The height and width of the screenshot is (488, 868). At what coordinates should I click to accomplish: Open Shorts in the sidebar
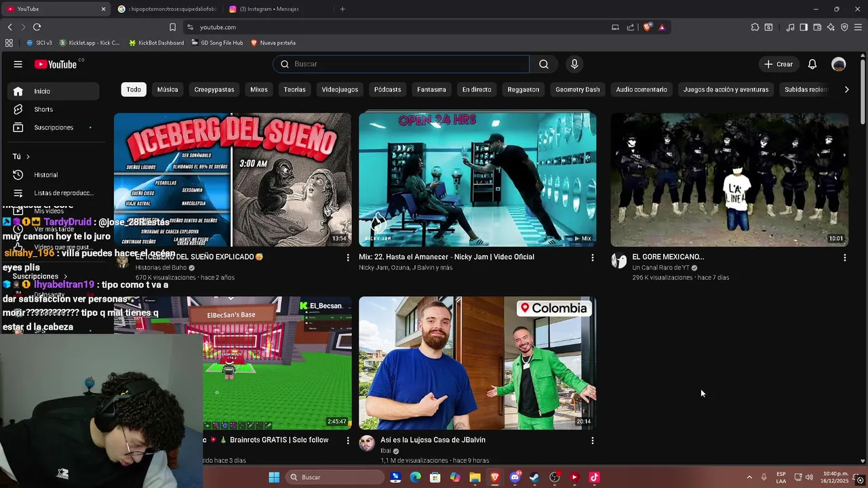54,110
